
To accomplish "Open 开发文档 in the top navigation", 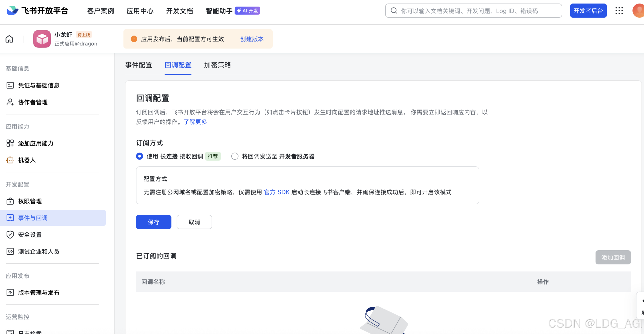I will [x=179, y=11].
